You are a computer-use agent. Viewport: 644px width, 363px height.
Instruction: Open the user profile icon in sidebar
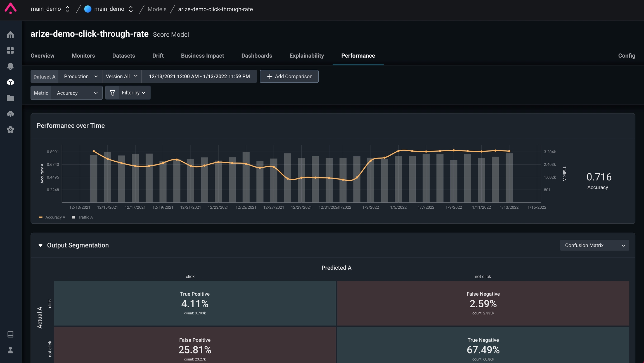pyautogui.click(x=10, y=350)
